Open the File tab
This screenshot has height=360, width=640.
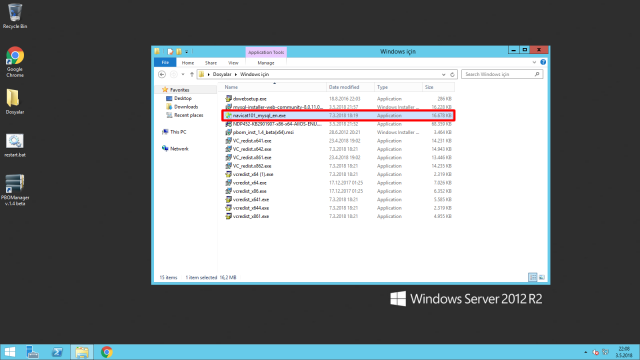coord(165,62)
